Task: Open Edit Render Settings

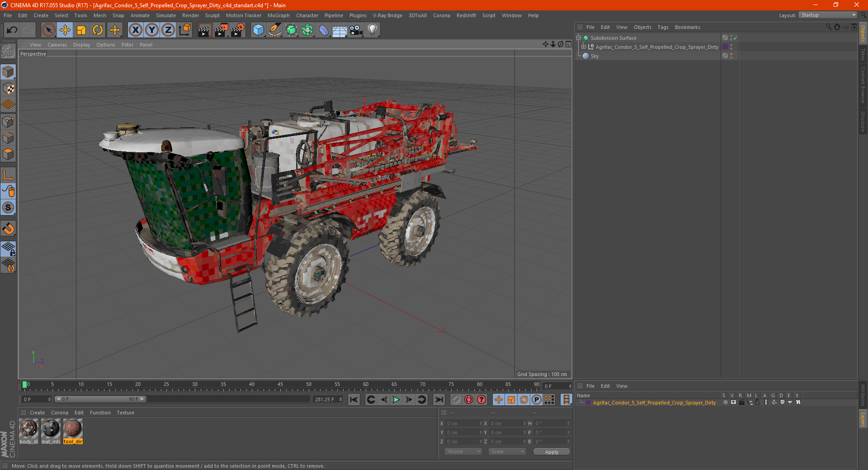Action: (x=238, y=30)
